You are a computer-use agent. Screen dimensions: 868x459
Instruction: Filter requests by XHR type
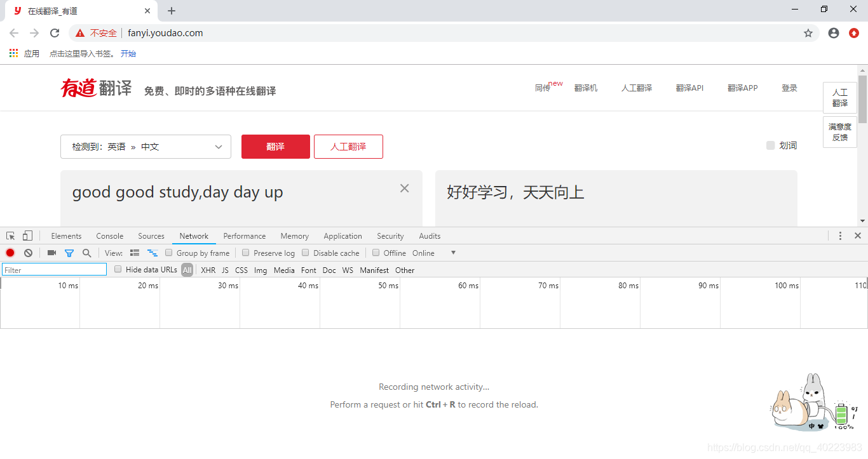208,270
